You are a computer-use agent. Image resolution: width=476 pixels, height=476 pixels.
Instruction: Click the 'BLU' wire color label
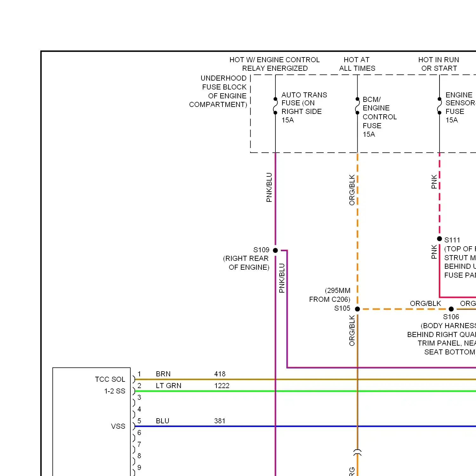(x=162, y=421)
